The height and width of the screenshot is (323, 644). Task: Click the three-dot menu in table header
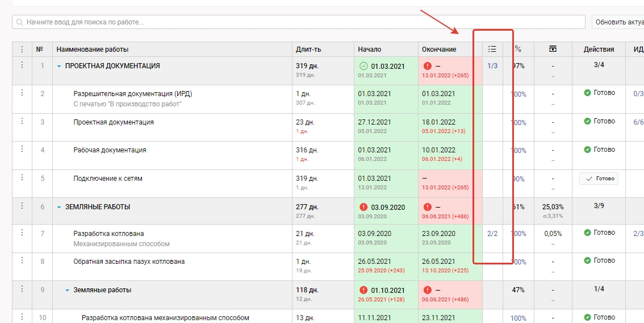[22, 49]
